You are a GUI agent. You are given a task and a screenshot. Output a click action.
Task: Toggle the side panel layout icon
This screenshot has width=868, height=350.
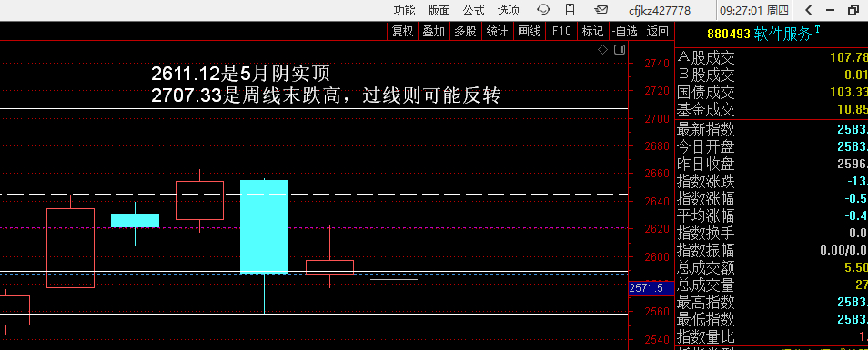pyautogui.click(x=620, y=50)
